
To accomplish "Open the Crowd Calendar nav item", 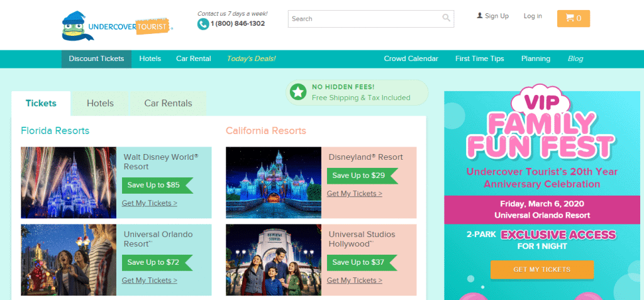I will tap(411, 58).
